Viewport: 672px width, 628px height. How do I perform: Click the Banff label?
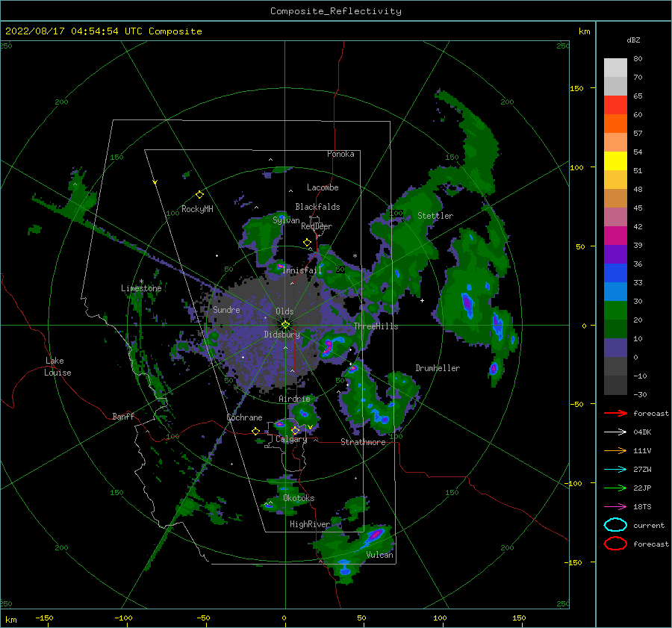click(123, 416)
